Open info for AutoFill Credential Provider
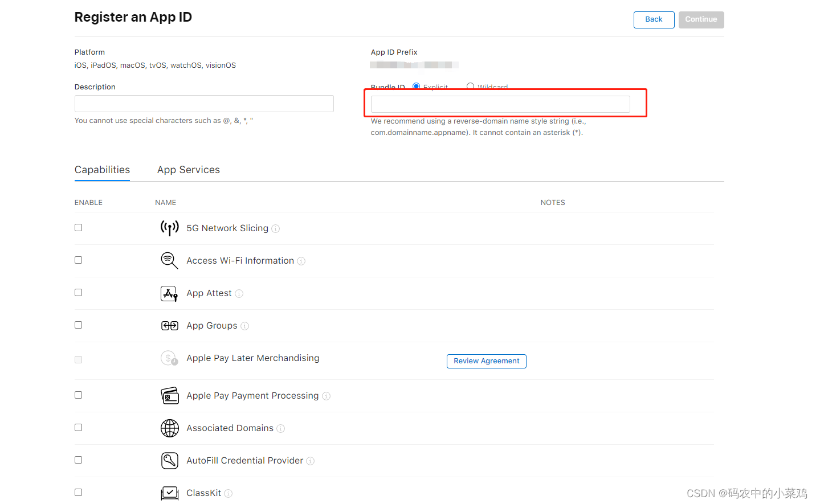 pos(311,461)
